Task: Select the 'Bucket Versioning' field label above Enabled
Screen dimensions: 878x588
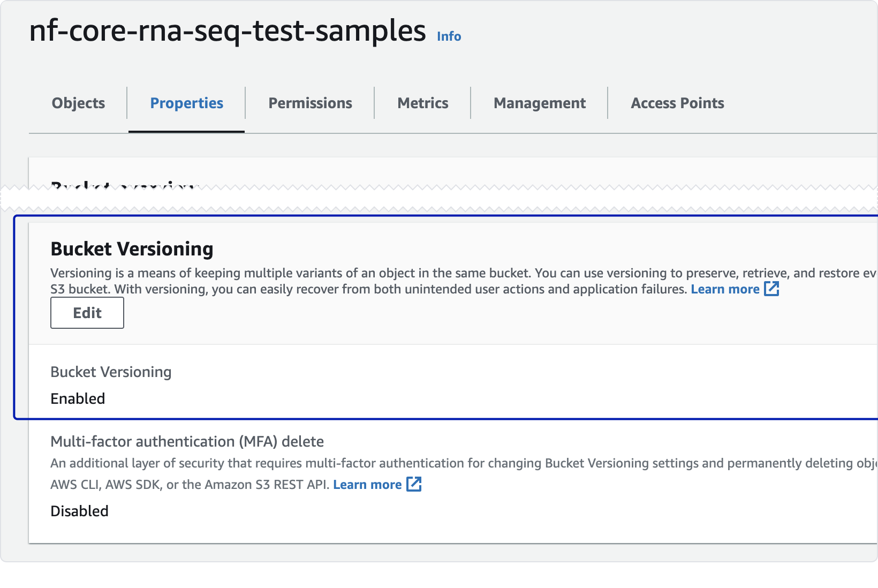Action: pyautogui.click(x=111, y=372)
